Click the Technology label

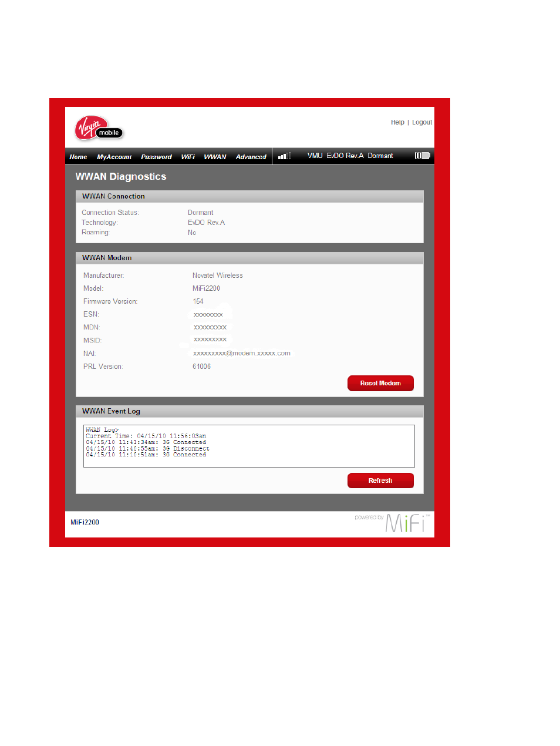(x=100, y=223)
